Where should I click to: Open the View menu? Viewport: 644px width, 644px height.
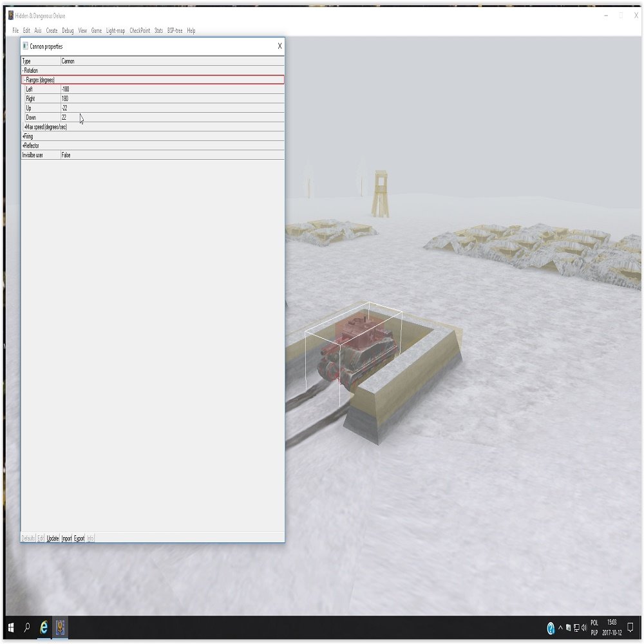(82, 30)
